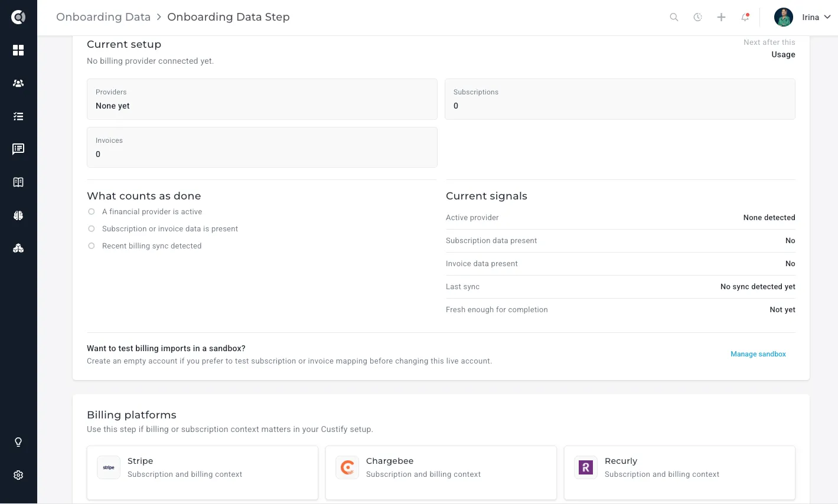Image resolution: width=838 pixels, height=504 pixels.
Task: Open the settings gear in sidebar
Action: tap(18, 475)
